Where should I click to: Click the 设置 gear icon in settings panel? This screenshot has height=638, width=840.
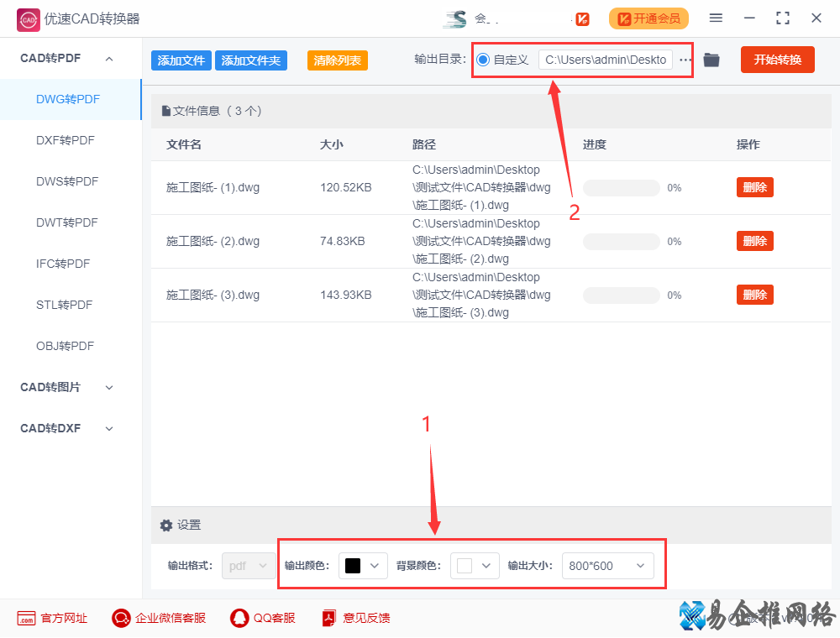[x=166, y=525]
